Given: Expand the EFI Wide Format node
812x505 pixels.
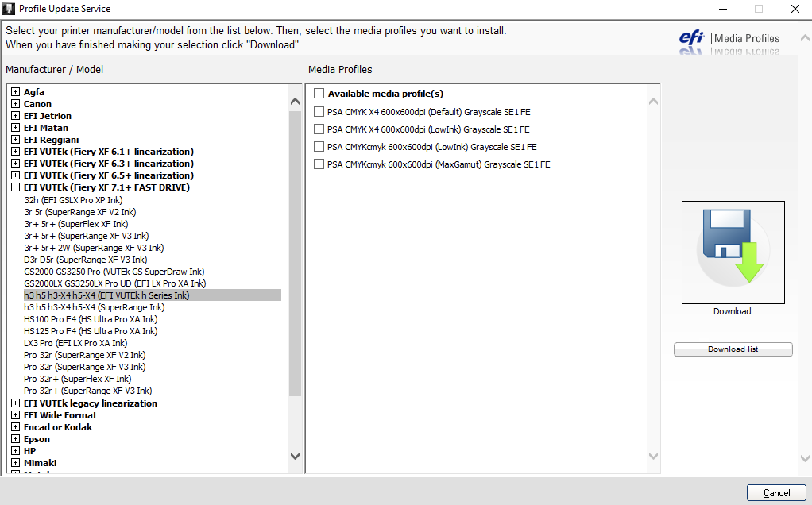Looking at the screenshot, I should (15, 415).
